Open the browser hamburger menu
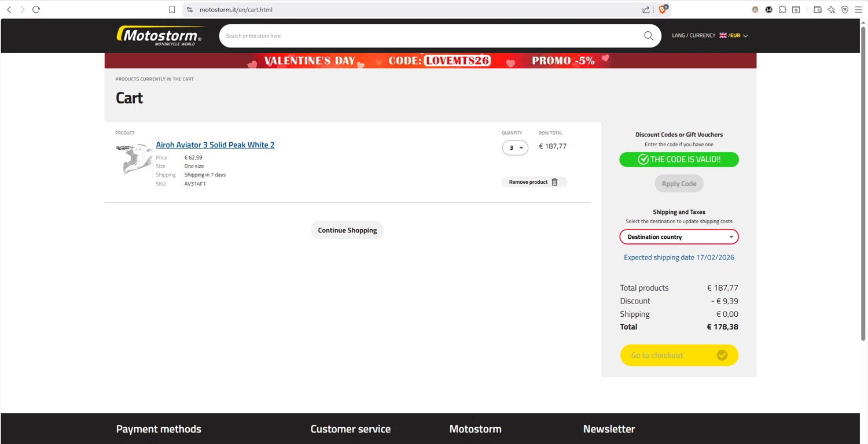The image size is (868, 444). click(x=859, y=9)
